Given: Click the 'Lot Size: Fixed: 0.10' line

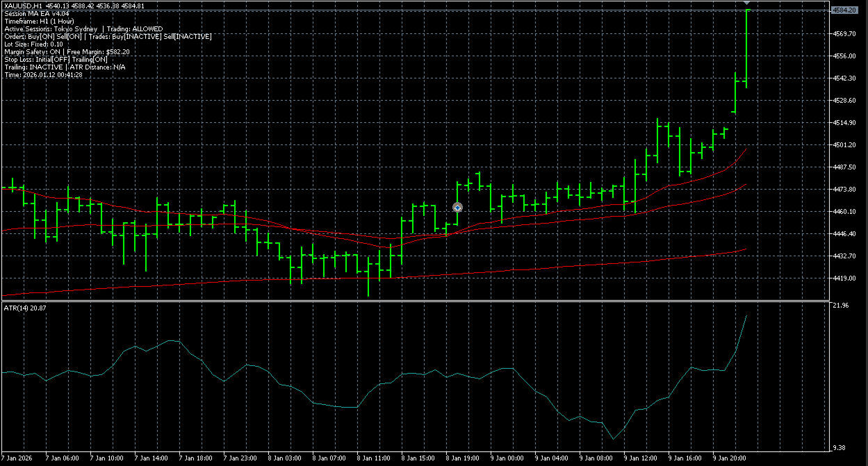Looking at the screenshot, I should [33, 44].
